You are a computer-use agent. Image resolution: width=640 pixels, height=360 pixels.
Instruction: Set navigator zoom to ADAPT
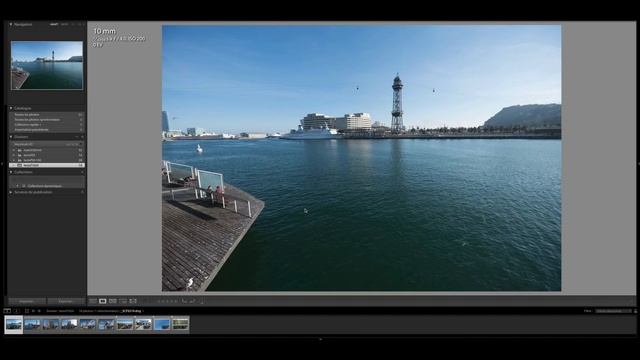click(54, 24)
